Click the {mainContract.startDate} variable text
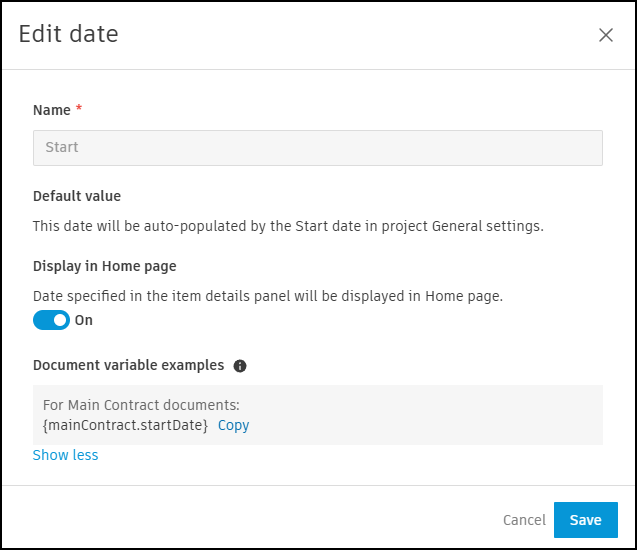The height and width of the screenshot is (550, 637). pyautogui.click(x=125, y=425)
